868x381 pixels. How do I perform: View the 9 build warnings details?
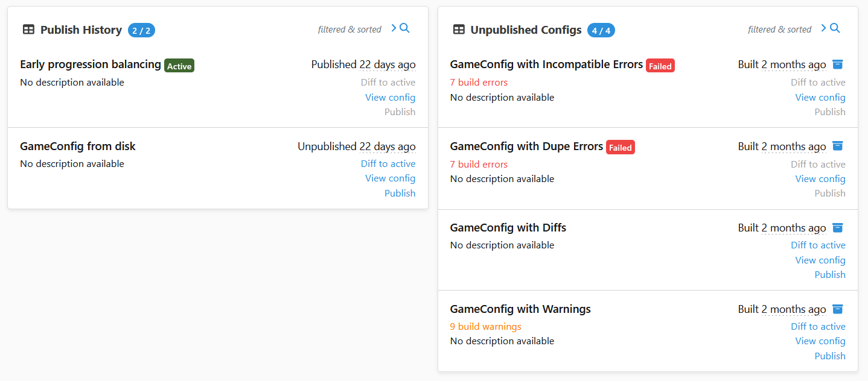[485, 326]
